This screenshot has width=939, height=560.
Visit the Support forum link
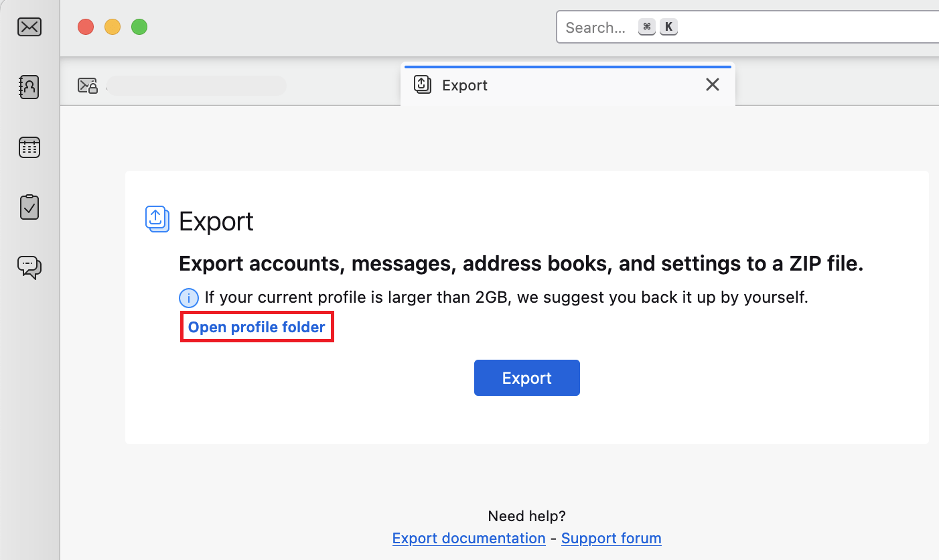[611, 539]
